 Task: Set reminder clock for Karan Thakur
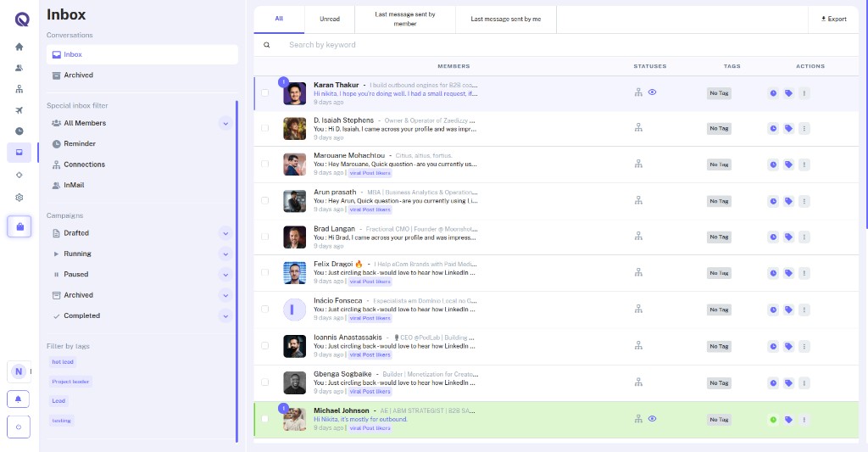(773, 93)
